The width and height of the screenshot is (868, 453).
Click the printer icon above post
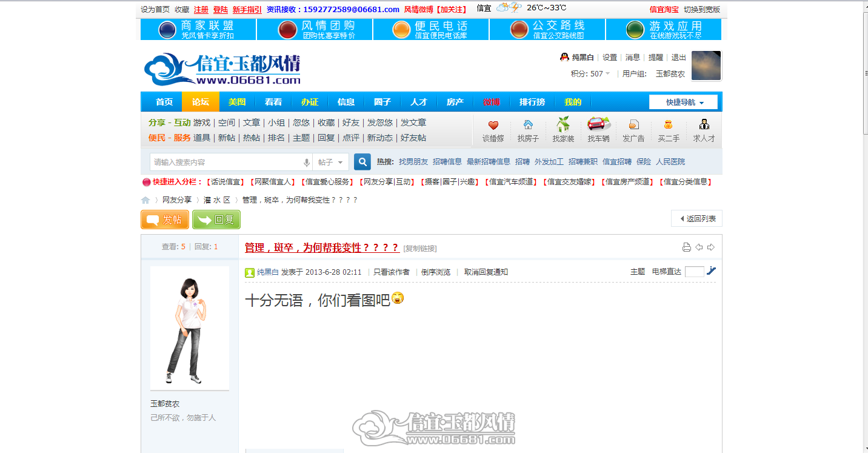(687, 247)
